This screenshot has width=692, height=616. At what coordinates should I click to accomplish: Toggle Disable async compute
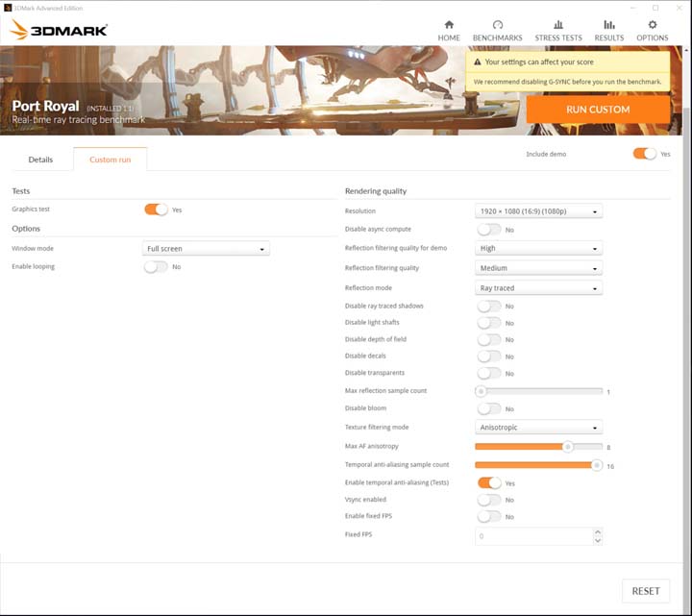489,230
